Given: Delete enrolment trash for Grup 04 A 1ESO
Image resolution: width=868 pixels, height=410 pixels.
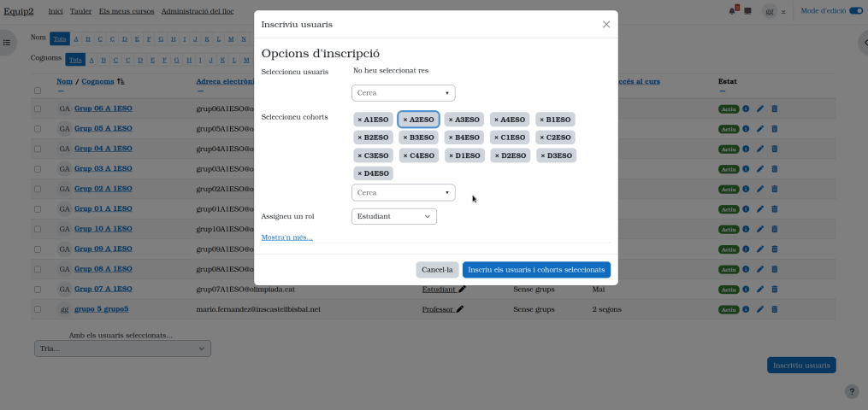Looking at the screenshot, I should (775, 149).
